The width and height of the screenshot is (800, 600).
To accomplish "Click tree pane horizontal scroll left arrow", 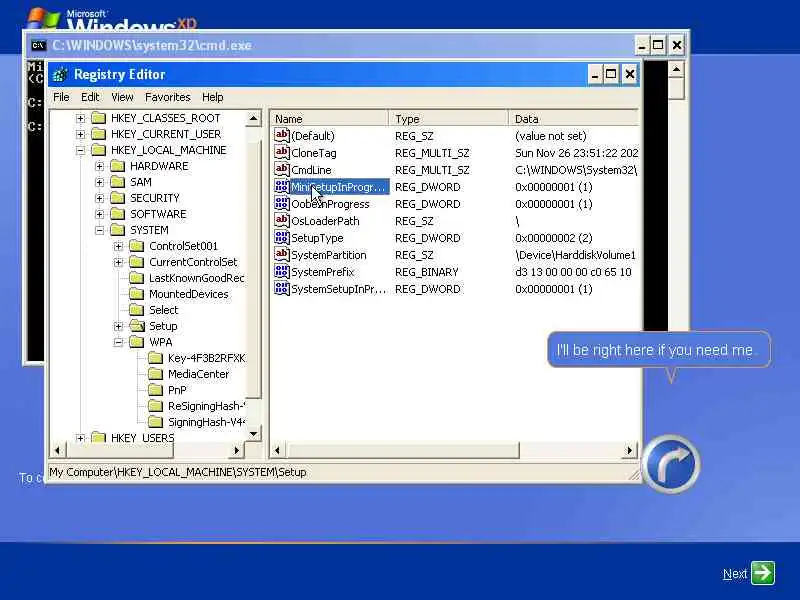I will [x=58, y=450].
